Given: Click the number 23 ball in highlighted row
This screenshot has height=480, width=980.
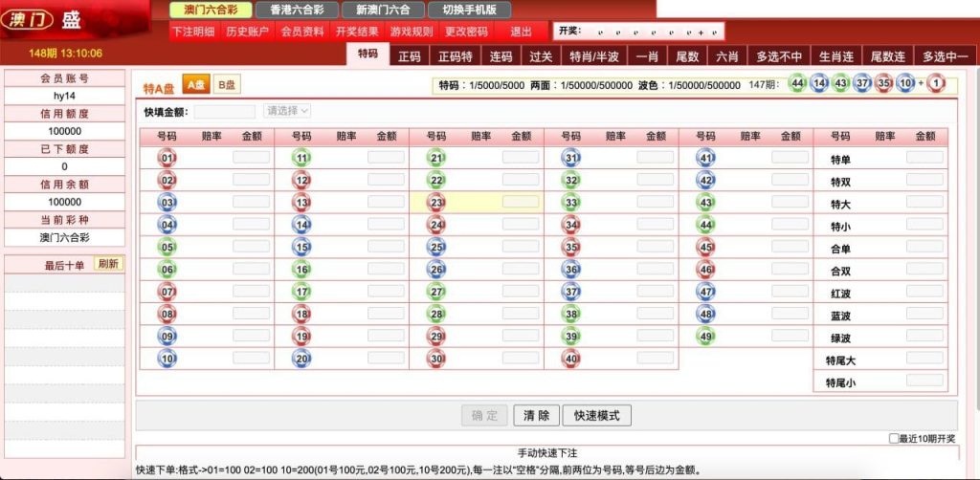Looking at the screenshot, I should [436, 203].
